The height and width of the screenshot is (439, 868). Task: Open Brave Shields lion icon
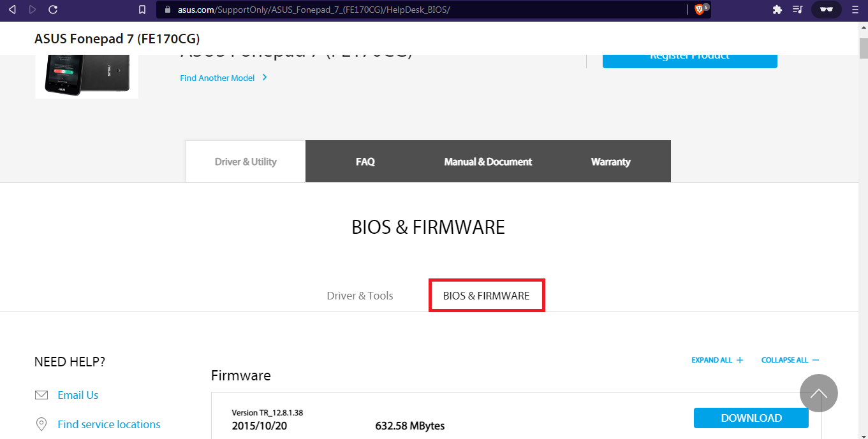(700, 10)
